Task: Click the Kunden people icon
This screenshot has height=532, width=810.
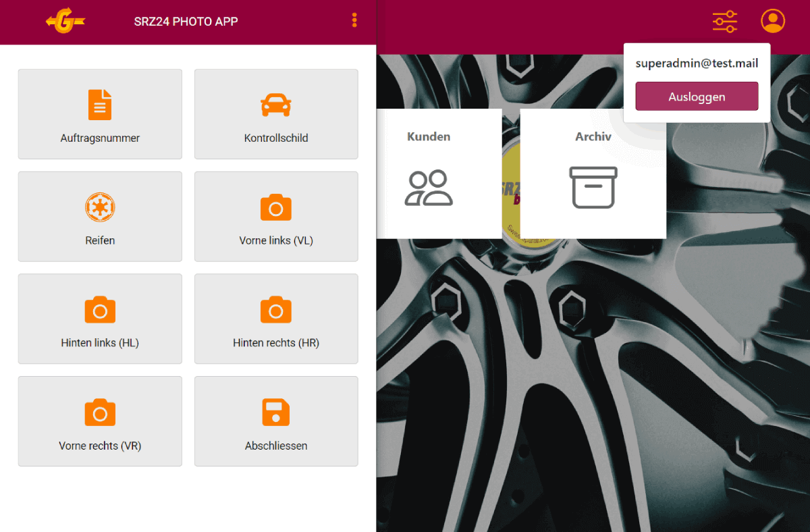Action: click(429, 188)
